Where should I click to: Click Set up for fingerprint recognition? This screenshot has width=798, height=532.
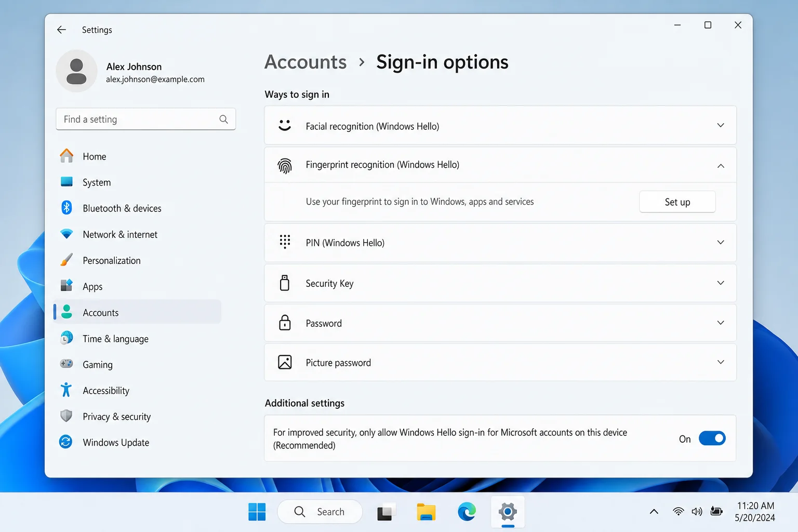677,202
